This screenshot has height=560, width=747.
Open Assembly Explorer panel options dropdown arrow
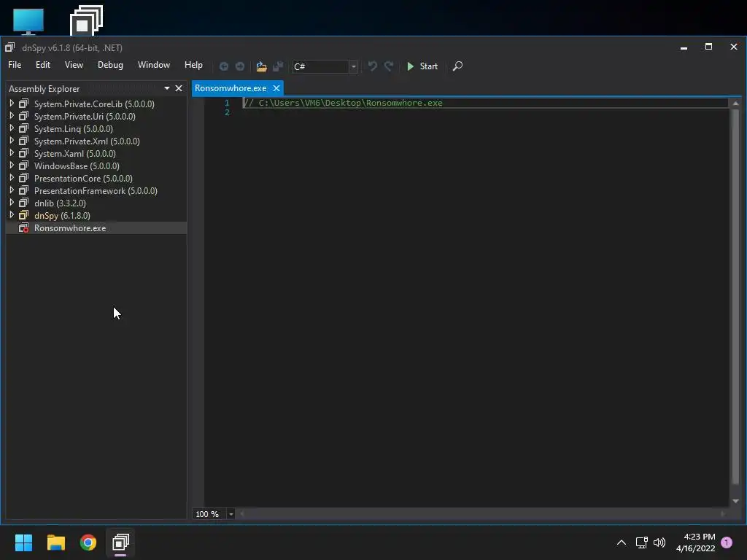coord(167,88)
